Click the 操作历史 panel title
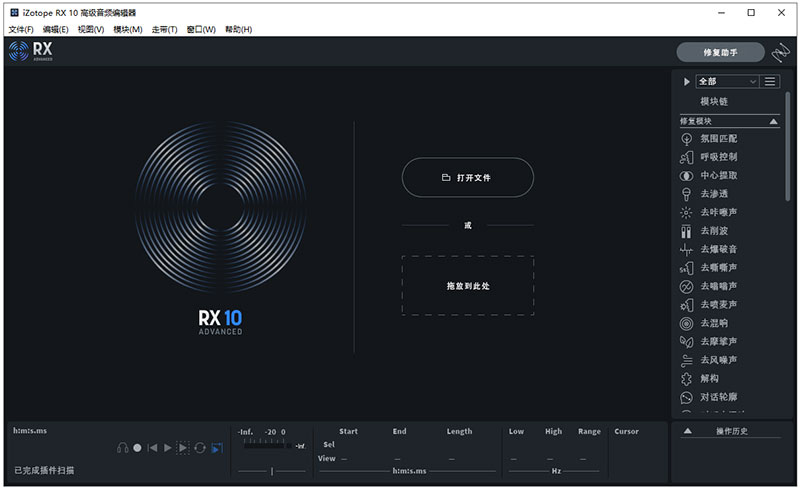Image resolution: width=800 pixels, height=490 pixels. (732, 431)
